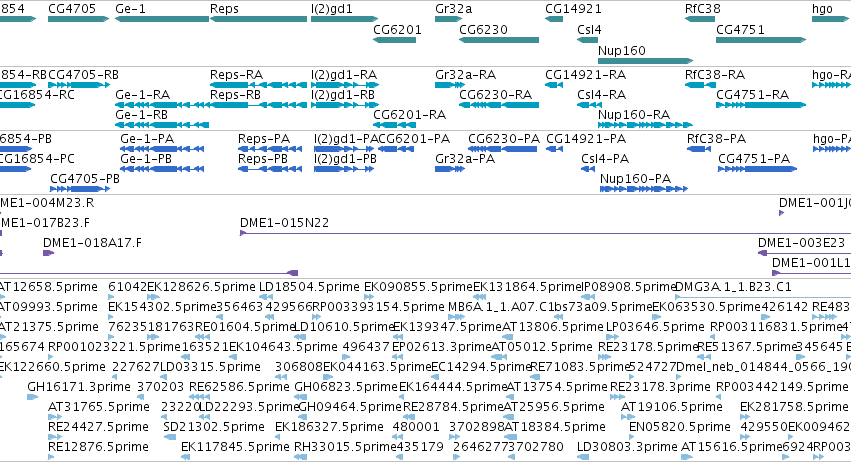Select protein l(2)gd1-PB
This screenshot has width=851, height=462.
(x=344, y=169)
